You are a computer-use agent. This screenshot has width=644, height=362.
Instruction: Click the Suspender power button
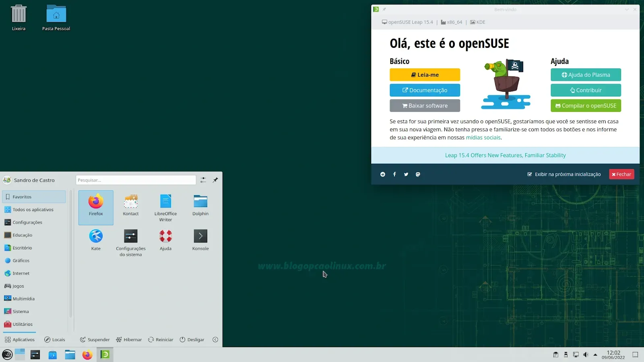tap(95, 339)
